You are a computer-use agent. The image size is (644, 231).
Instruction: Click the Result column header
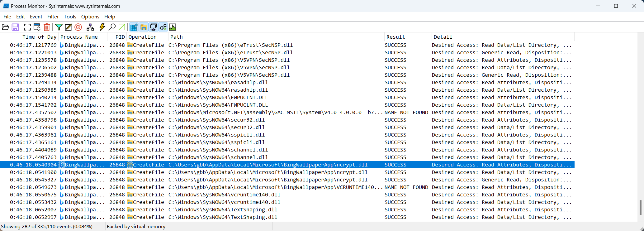click(408, 37)
